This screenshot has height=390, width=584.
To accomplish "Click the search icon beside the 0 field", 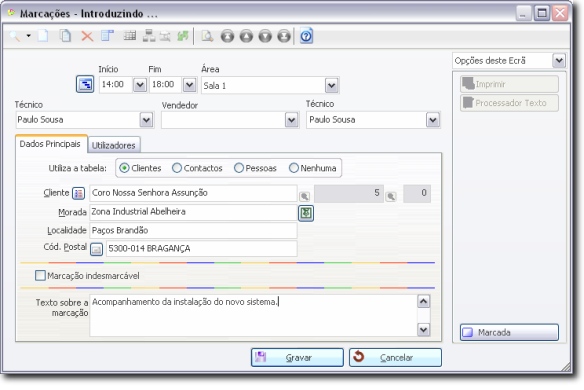I will coord(391,196).
